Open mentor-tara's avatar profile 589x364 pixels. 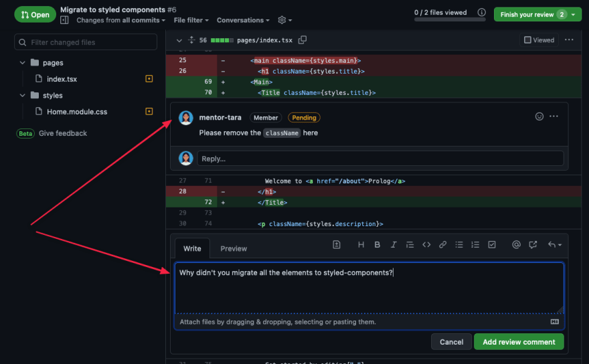[x=185, y=118]
